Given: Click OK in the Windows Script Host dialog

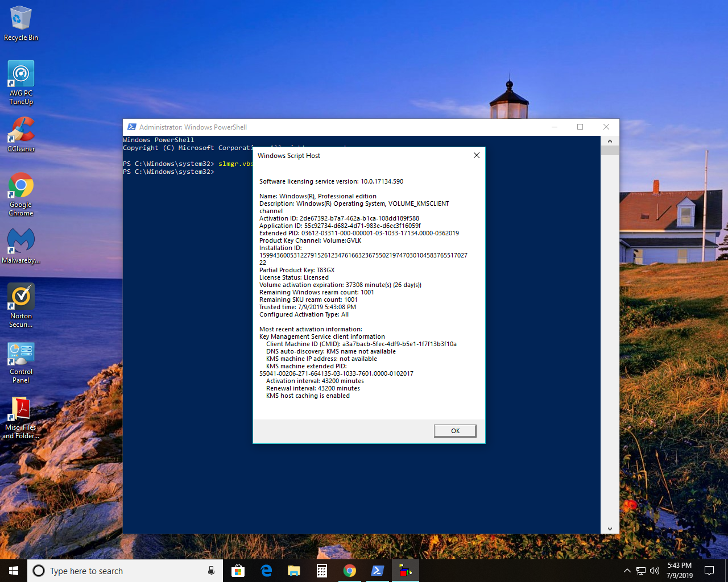Looking at the screenshot, I should (x=455, y=431).
